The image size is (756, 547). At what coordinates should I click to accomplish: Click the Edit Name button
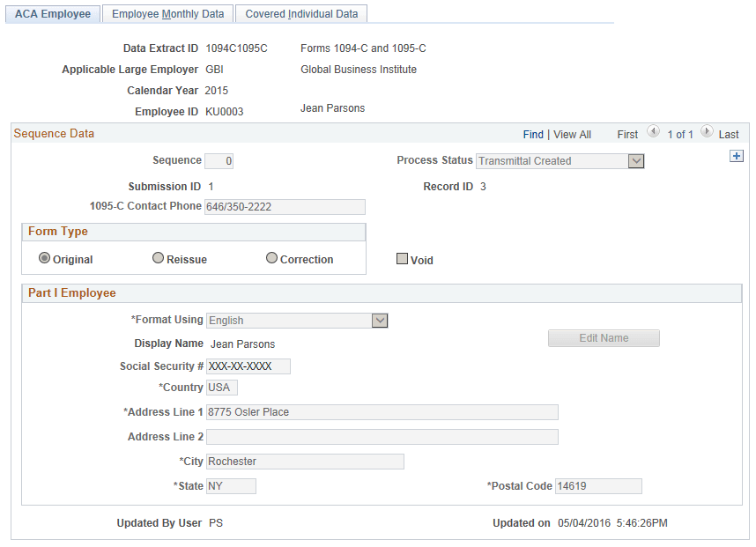[x=604, y=337]
